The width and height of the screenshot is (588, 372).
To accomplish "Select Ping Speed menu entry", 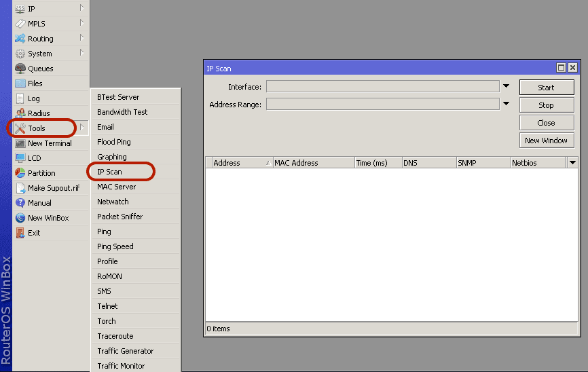I will (x=136, y=246).
